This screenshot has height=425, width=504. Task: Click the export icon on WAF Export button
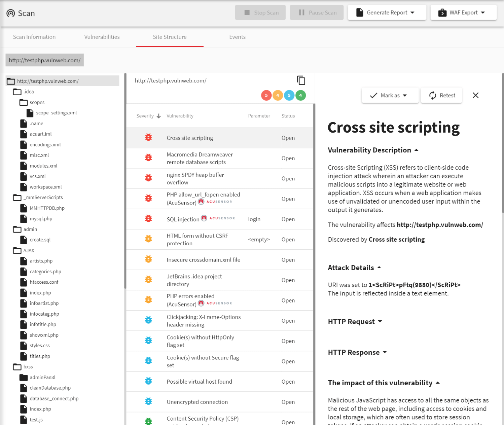tap(441, 12)
